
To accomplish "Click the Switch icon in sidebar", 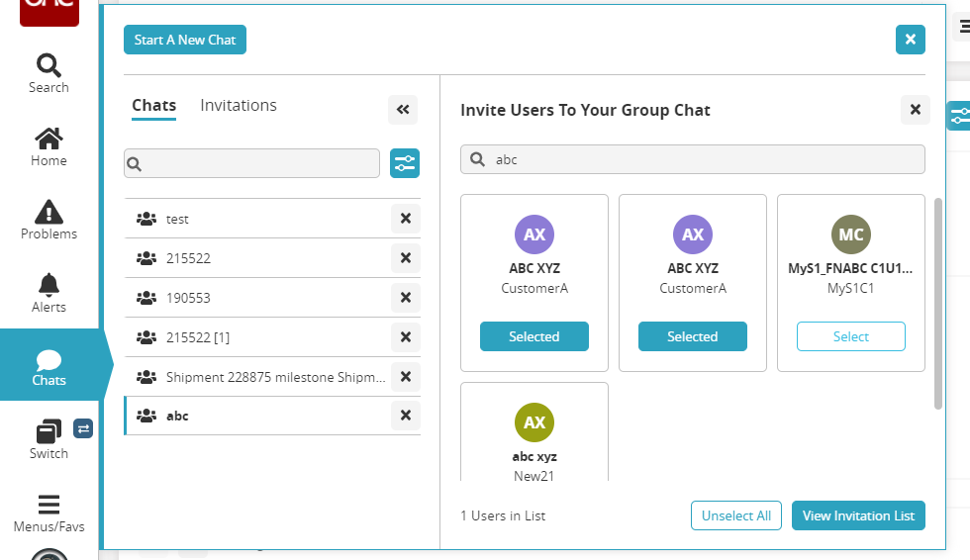I will [48, 440].
